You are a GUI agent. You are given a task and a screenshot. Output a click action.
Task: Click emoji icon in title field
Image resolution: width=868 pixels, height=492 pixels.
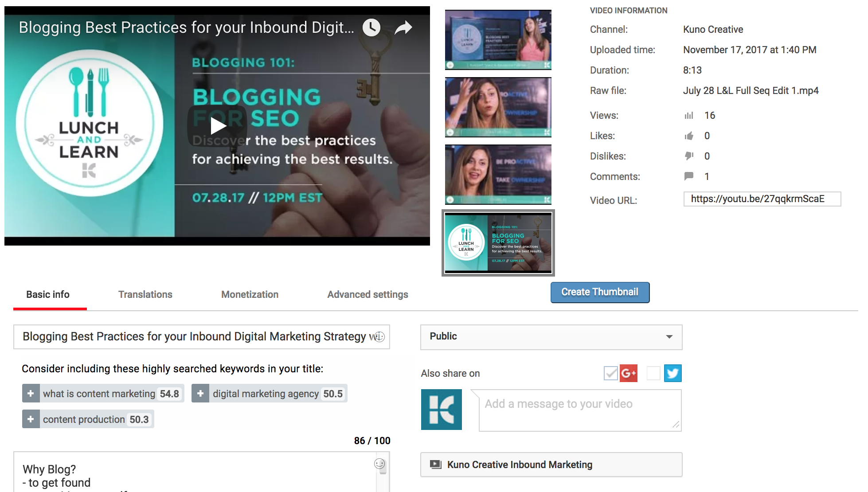click(379, 337)
